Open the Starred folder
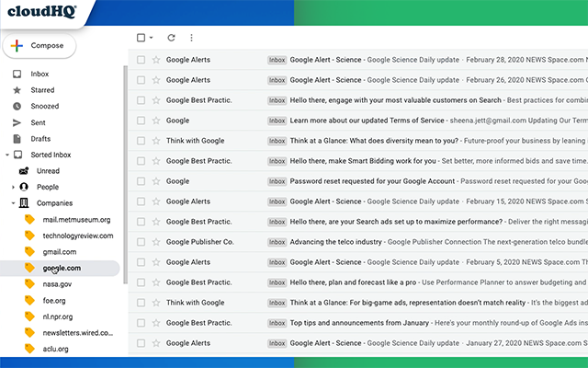This screenshot has width=588, height=368. (x=42, y=90)
